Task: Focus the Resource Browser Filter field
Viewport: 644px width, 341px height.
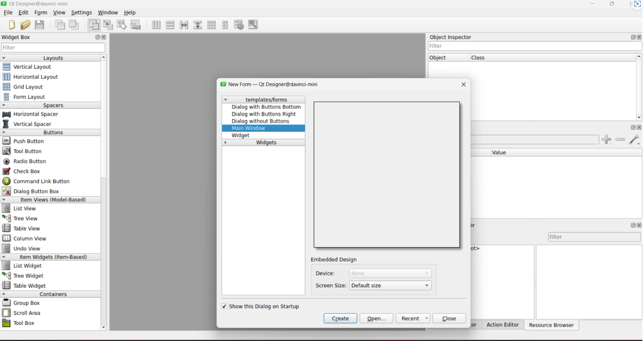Action: pos(594,237)
